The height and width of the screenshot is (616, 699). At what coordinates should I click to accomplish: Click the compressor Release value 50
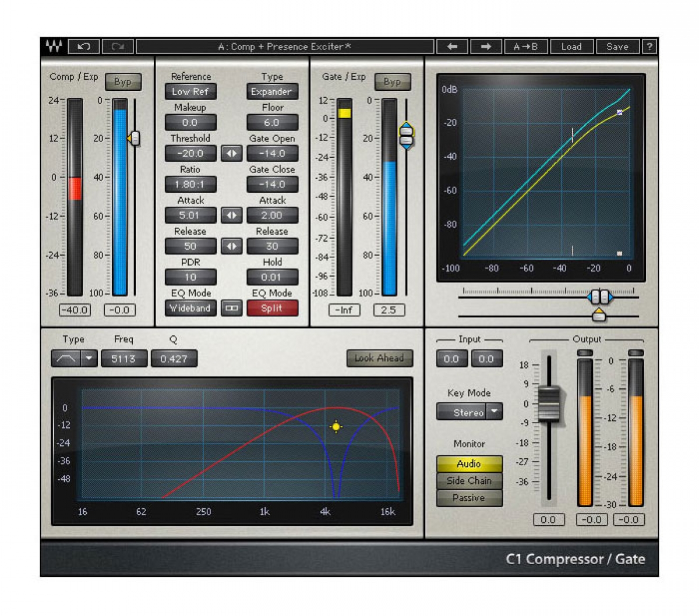[x=190, y=246]
